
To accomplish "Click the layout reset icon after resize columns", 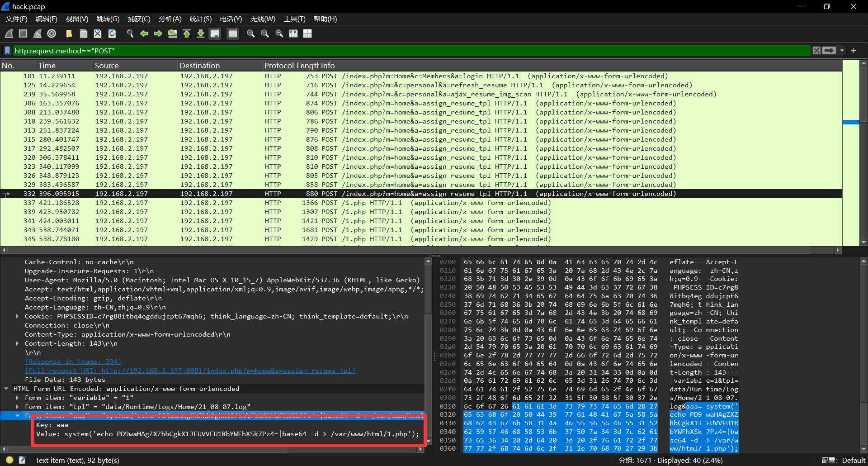I will pyautogui.click(x=307, y=33).
